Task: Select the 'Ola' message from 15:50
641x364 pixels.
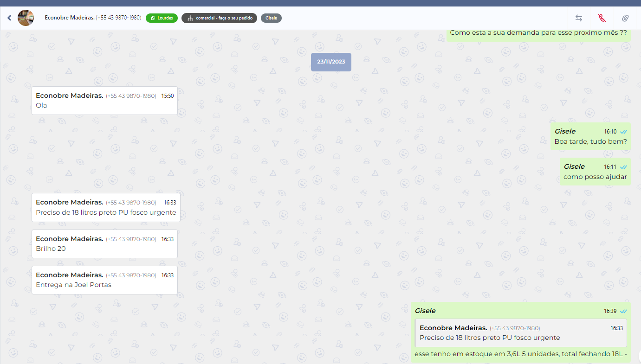Action: point(104,101)
